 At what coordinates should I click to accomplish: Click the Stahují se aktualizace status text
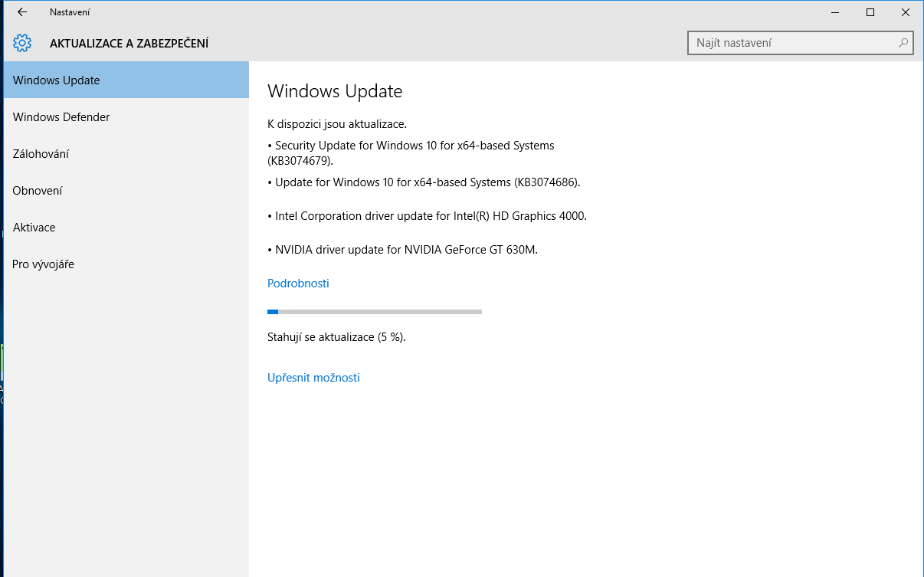click(x=336, y=336)
